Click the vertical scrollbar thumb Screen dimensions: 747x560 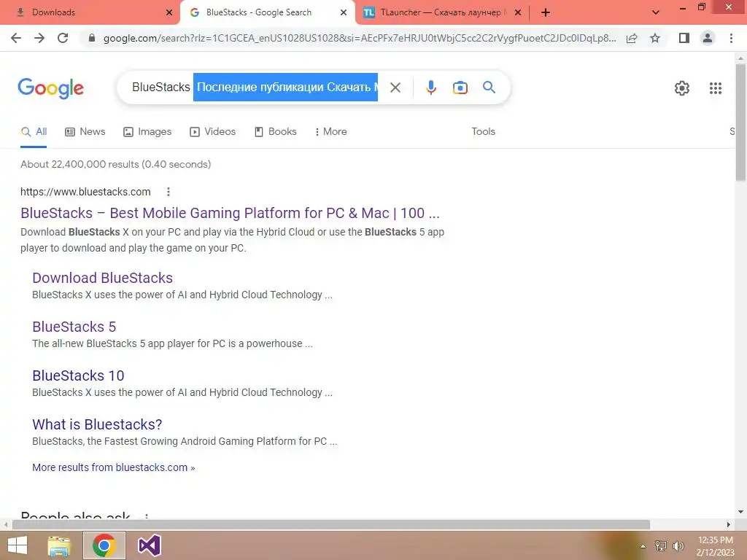741,122
